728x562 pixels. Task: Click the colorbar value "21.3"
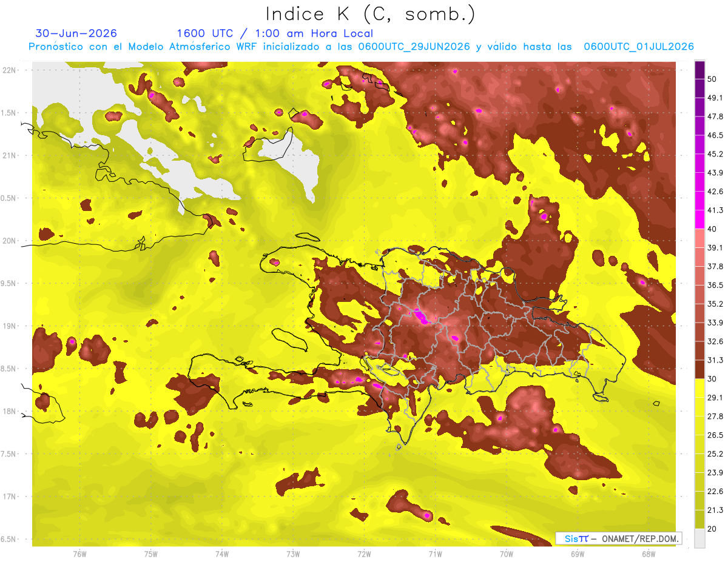coord(715,510)
